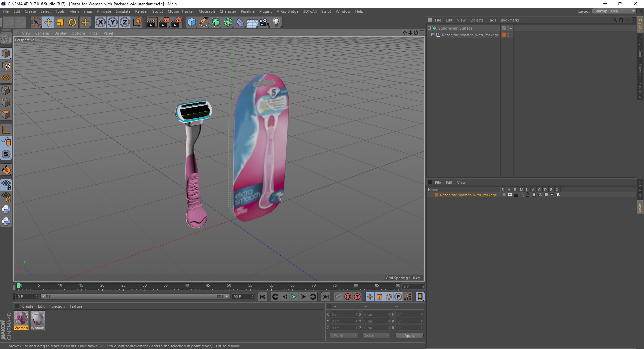
Task: Switch to Texture mode
Action: coord(6,66)
